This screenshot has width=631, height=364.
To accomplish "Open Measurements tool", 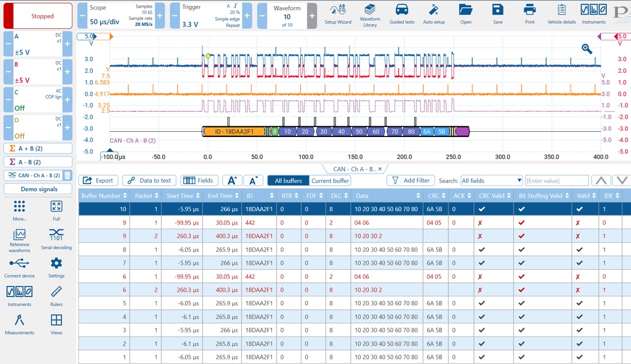I will 19,325.
